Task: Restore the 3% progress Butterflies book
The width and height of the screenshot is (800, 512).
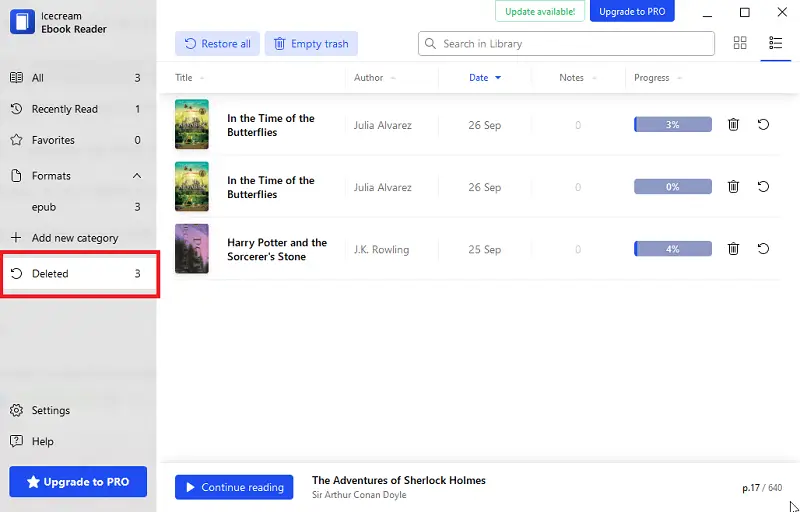Action: point(763,124)
